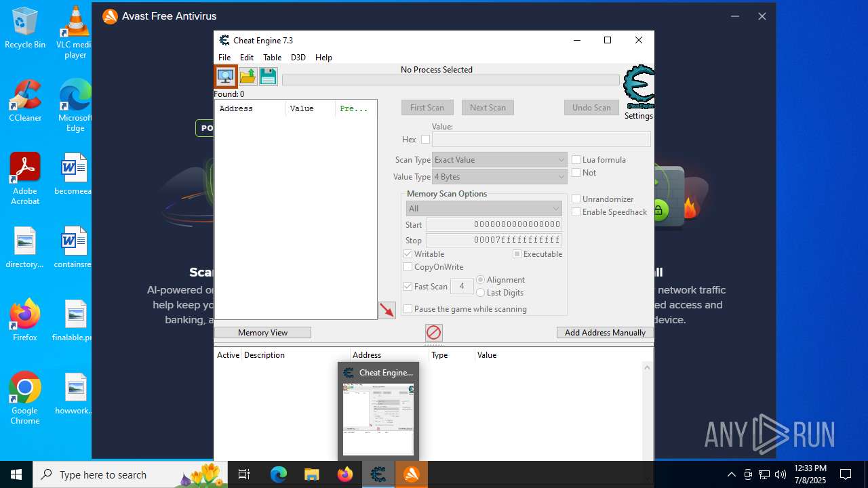Click the red clear address list icon
868x488 pixels.
(x=434, y=332)
